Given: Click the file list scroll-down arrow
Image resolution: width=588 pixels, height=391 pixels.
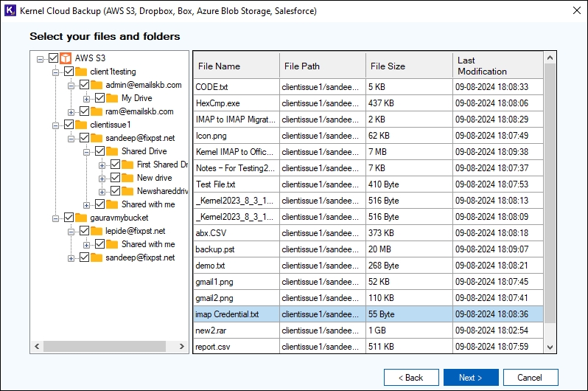Looking at the screenshot, I should tap(550, 347).
